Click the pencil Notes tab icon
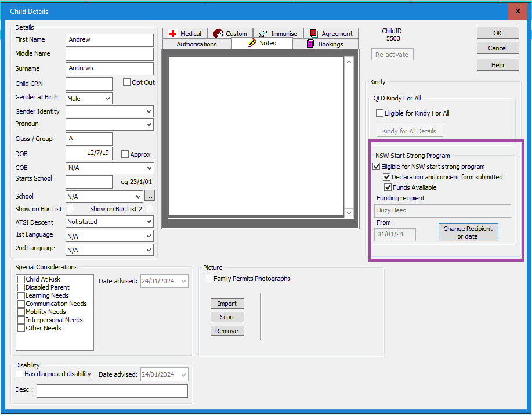 click(x=252, y=44)
